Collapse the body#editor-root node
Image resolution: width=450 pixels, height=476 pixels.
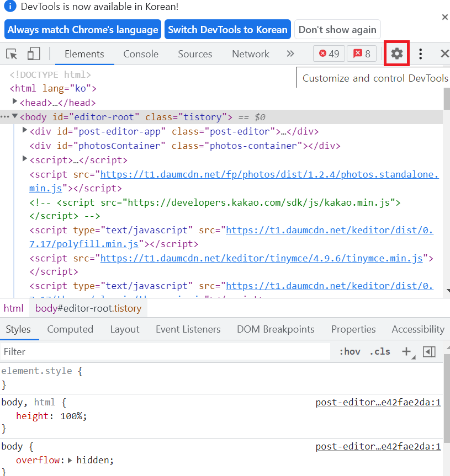pyautogui.click(x=14, y=116)
